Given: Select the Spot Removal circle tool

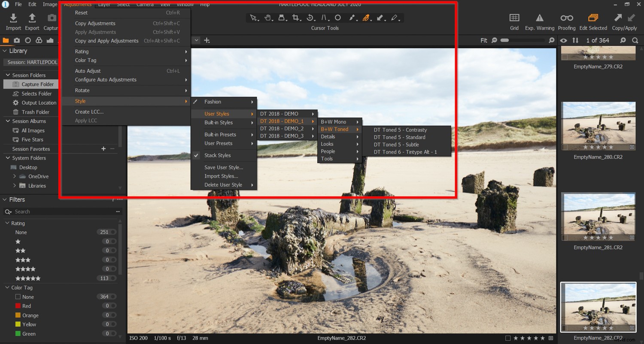Looking at the screenshot, I should 338,18.
